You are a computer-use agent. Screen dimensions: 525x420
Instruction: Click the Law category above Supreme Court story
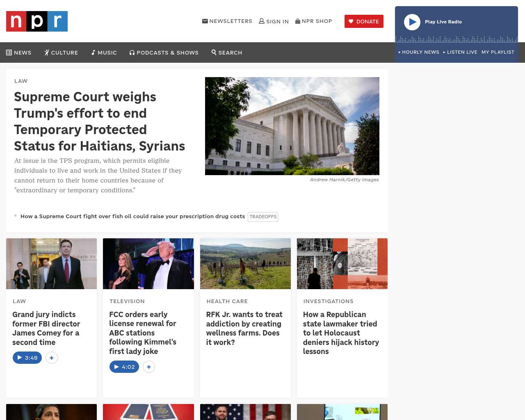[x=21, y=81]
